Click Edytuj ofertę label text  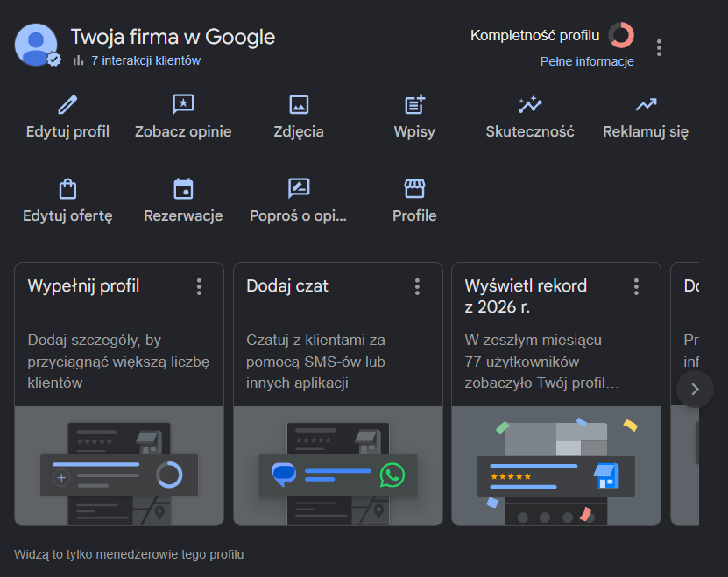(67, 216)
